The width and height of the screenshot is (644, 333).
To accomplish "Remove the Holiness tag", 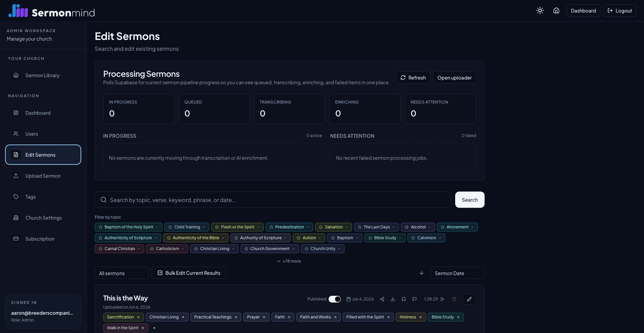I will 421,317.
